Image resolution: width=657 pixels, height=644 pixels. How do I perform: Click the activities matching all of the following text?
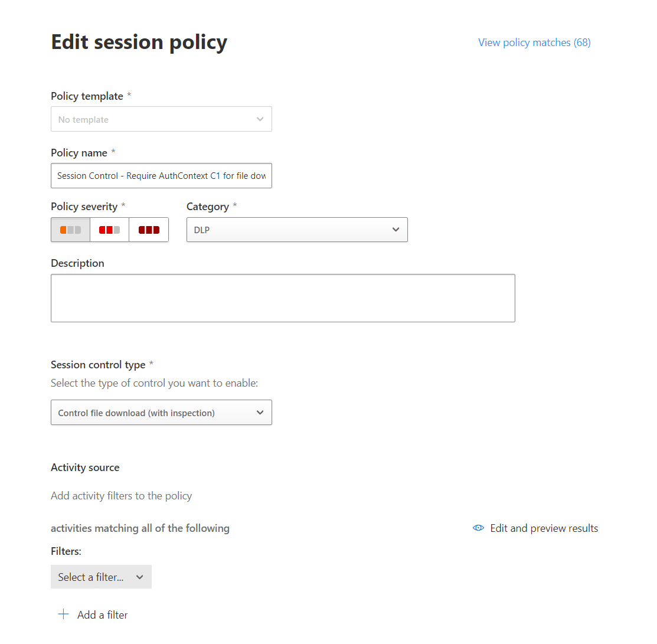pos(140,528)
